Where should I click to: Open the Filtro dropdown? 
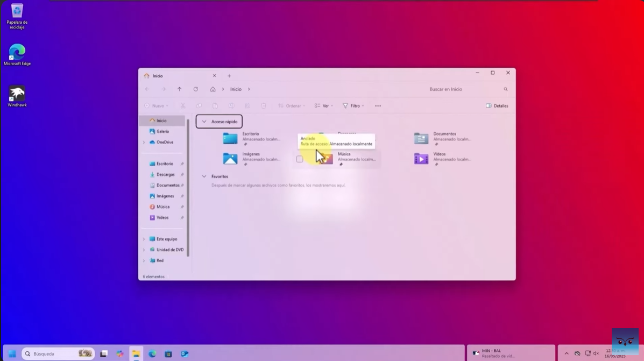(353, 106)
